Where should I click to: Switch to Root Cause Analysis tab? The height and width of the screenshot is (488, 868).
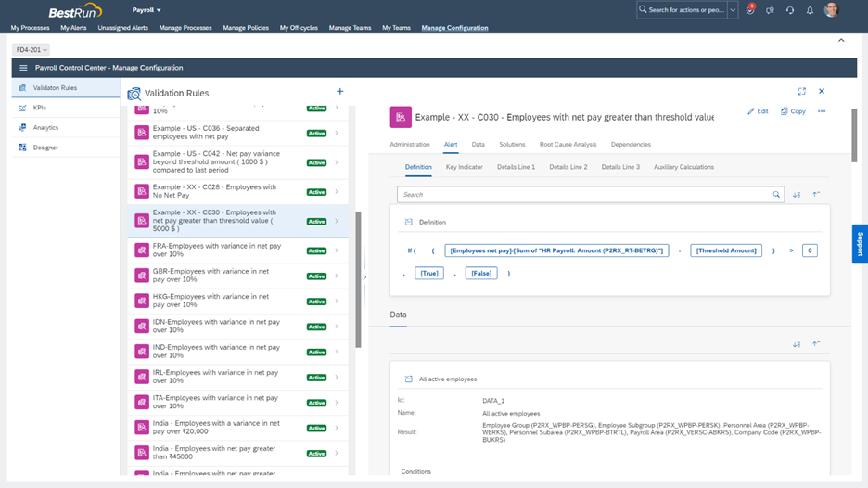pos(568,145)
